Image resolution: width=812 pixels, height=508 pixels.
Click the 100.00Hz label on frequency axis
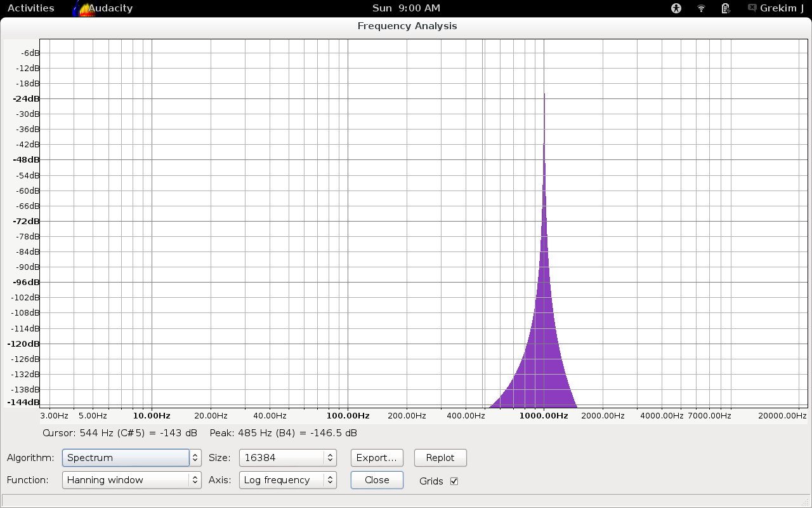[x=348, y=416]
